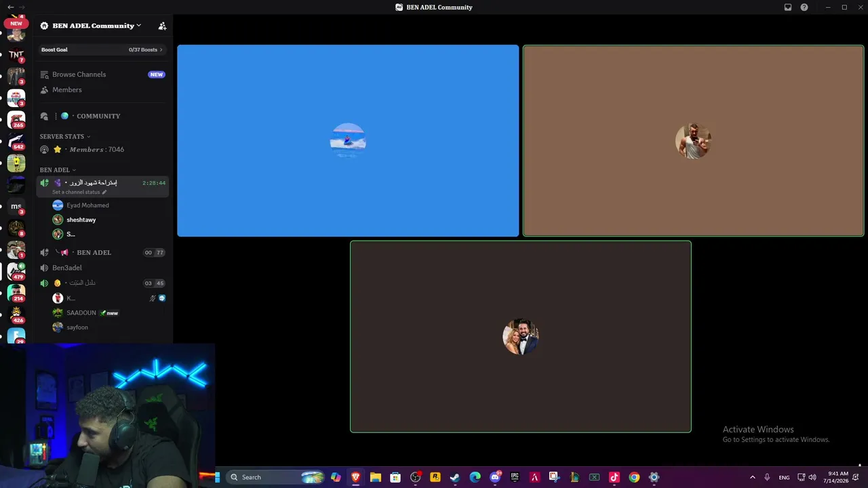This screenshot has width=868, height=488.
Task: Select user sayfoon in voice channel
Action: 108,327
